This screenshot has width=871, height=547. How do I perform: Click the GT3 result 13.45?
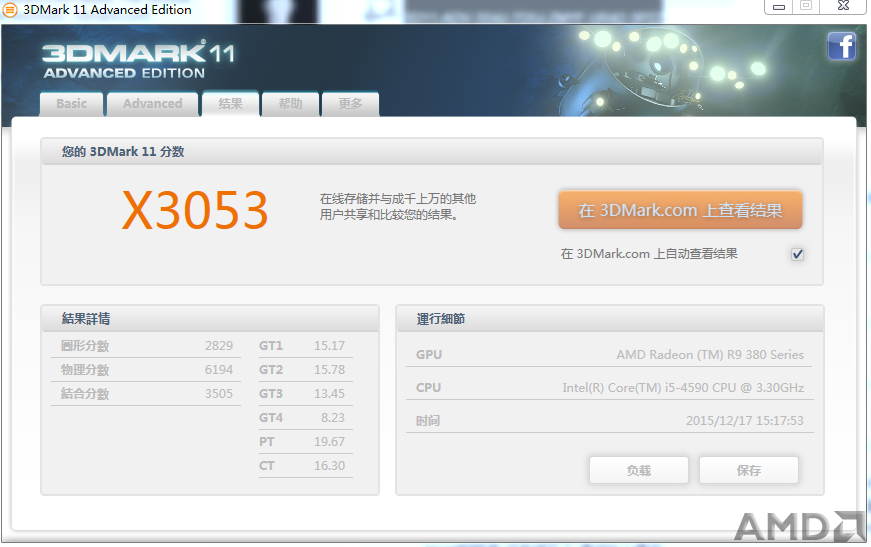[x=329, y=393]
